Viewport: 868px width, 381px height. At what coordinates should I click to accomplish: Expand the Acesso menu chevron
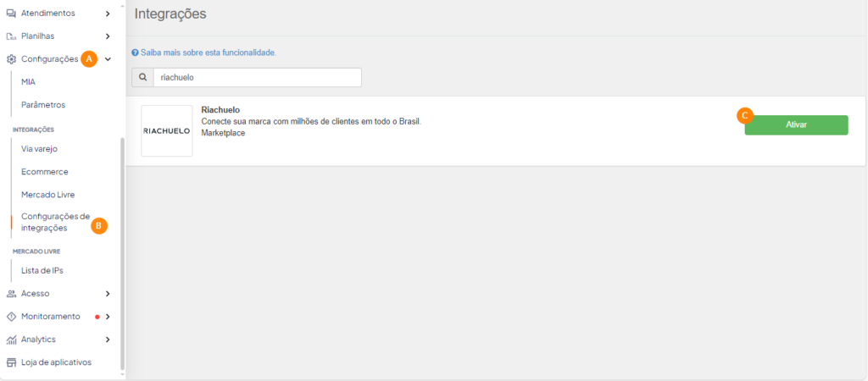[108, 294]
